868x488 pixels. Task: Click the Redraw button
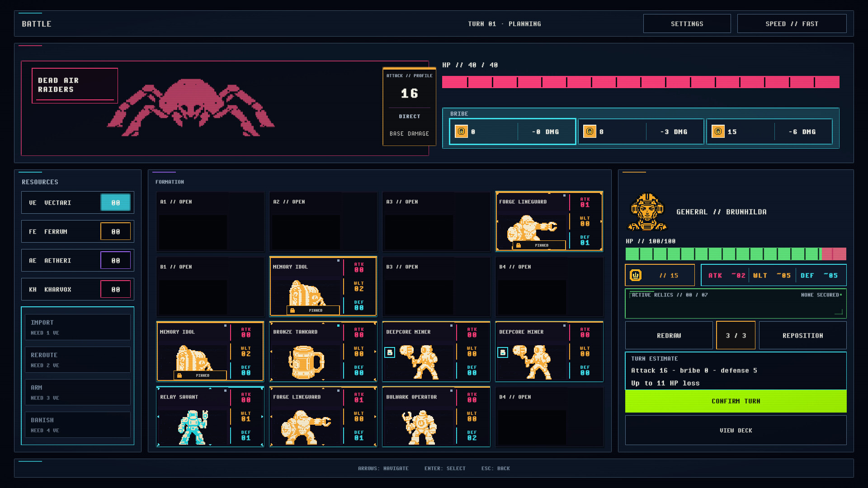pos(669,335)
